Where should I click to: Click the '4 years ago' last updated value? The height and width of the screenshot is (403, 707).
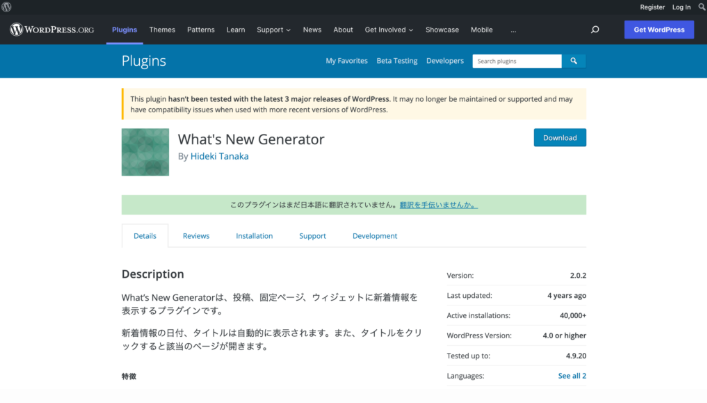pyautogui.click(x=567, y=296)
